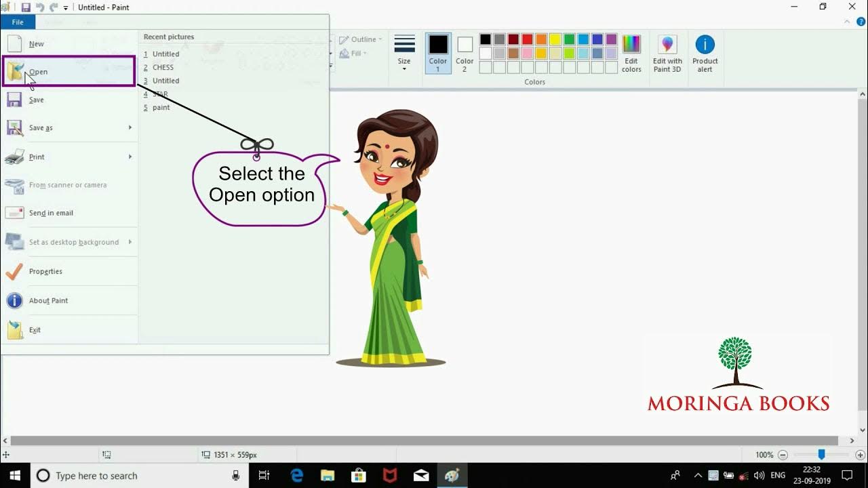This screenshot has height=488, width=868.
Task: Click the volume icon in system tray
Action: [x=759, y=475]
